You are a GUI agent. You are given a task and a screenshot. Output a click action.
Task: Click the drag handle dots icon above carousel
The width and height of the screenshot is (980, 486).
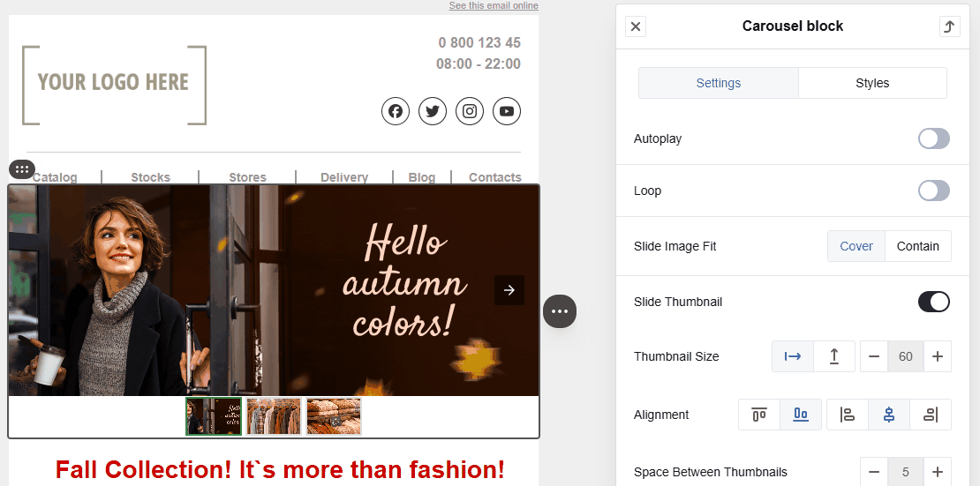point(22,169)
